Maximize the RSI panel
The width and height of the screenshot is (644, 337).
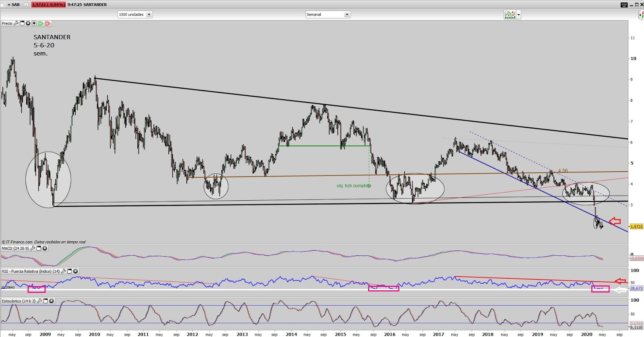(69, 271)
